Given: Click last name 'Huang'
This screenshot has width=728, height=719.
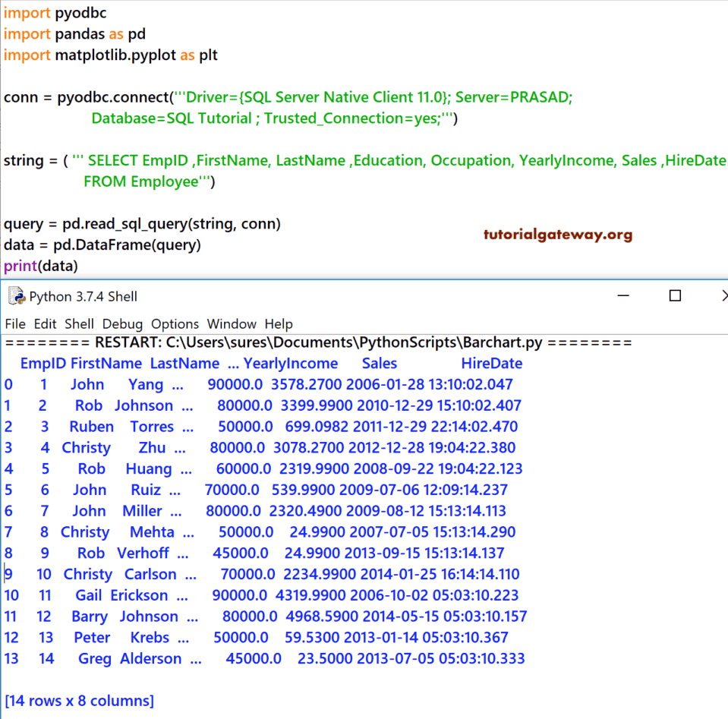Looking at the screenshot, I should [x=149, y=468].
